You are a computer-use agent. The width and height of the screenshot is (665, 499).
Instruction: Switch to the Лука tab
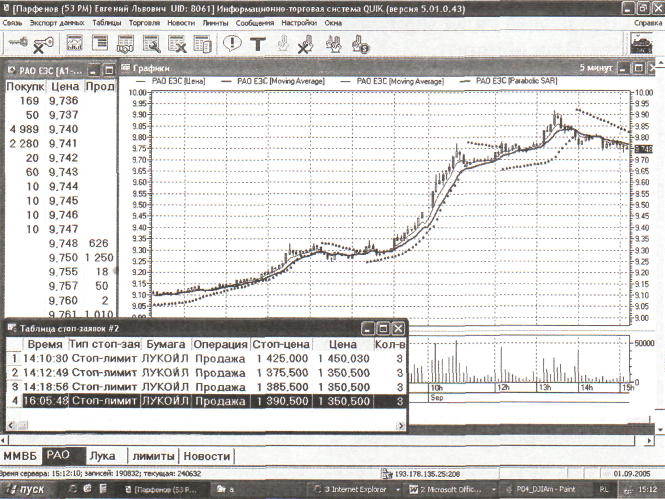(x=106, y=456)
